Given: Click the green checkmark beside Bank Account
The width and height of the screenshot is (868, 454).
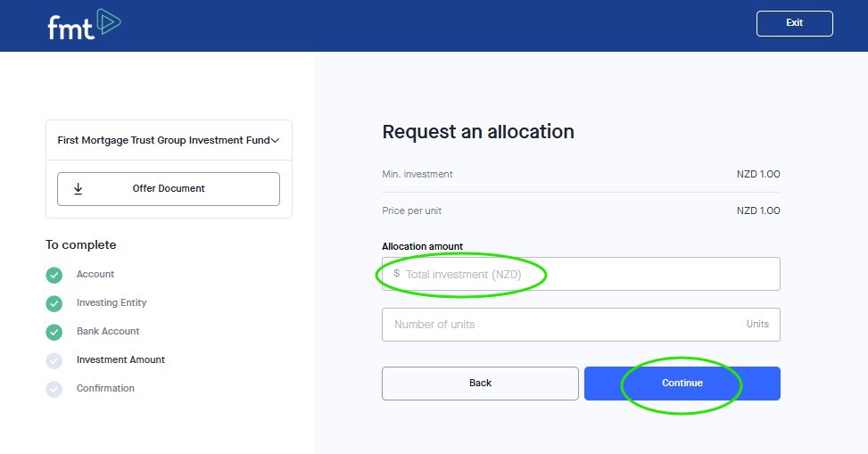Looking at the screenshot, I should click(54, 332).
